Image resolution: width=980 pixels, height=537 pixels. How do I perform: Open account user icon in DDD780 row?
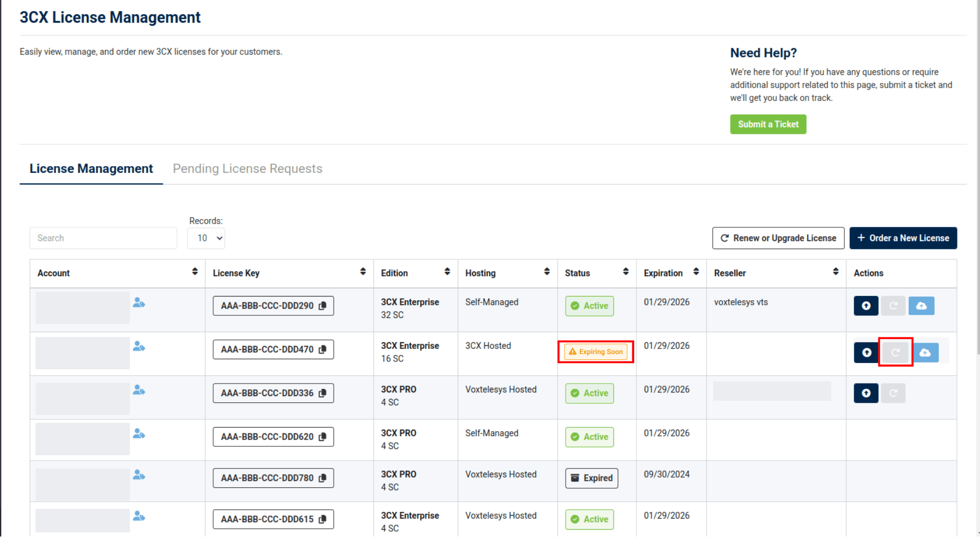pyautogui.click(x=139, y=475)
